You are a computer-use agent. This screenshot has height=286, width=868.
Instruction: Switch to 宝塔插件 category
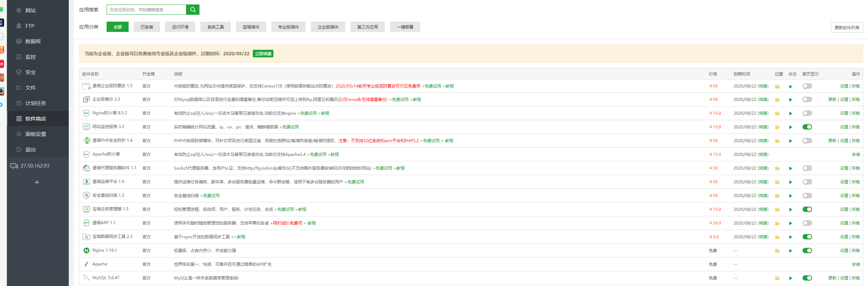click(x=251, y=27)
